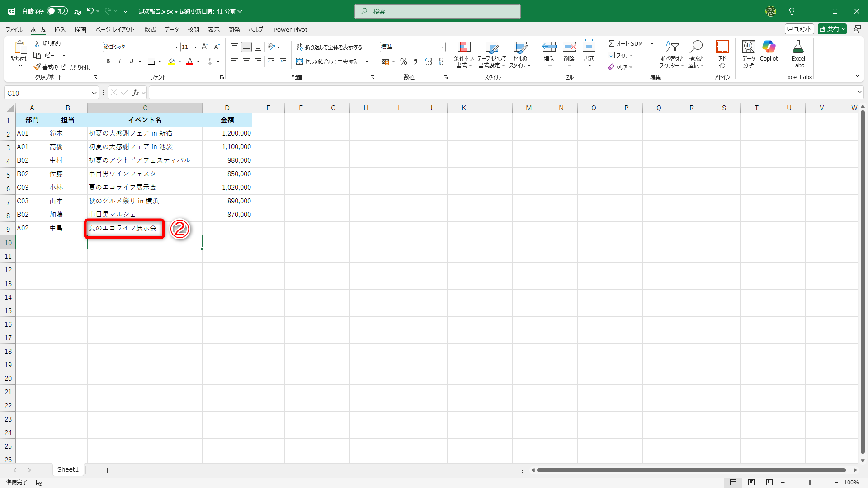This screenshot has width=868, height=488.
Task: Click inside the search box in the title bar
Action: point(437,11)
